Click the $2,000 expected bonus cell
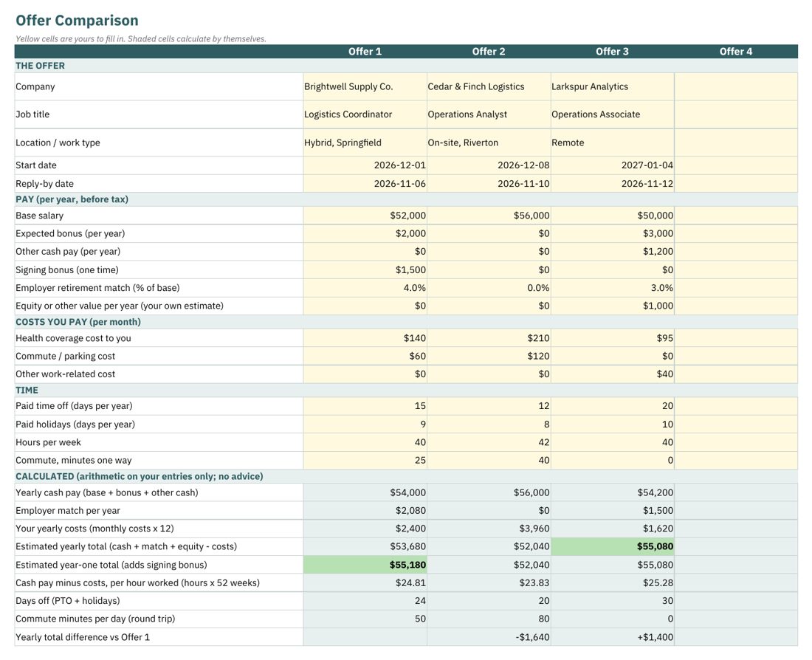Image resolution: width=812 pixels, height=660 pixels. tap(365, 233)
